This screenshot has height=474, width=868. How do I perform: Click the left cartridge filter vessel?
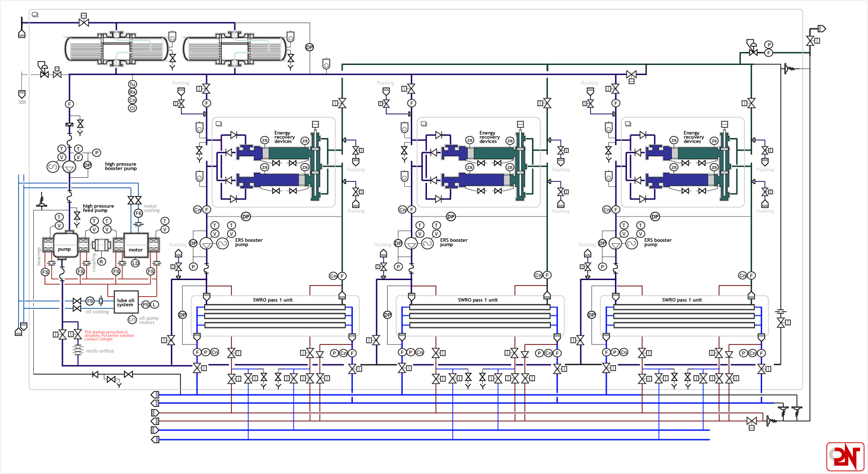(x=116, y=49)
